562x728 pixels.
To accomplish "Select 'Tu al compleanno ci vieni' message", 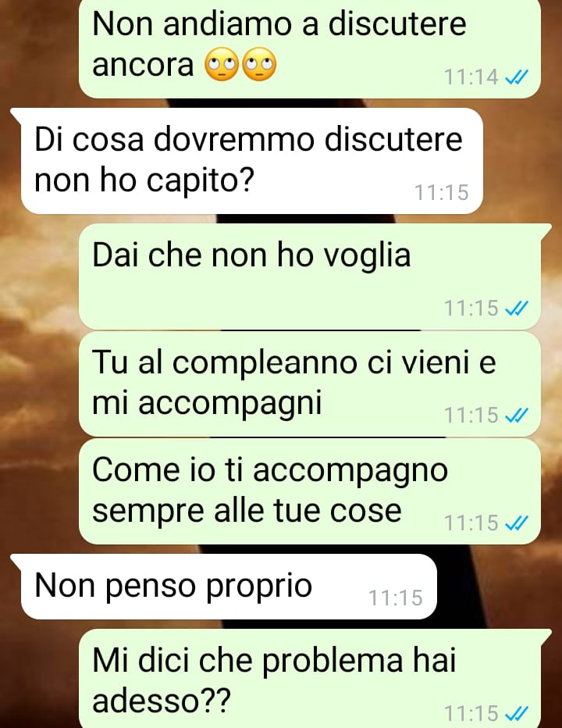I will (310, 384).
